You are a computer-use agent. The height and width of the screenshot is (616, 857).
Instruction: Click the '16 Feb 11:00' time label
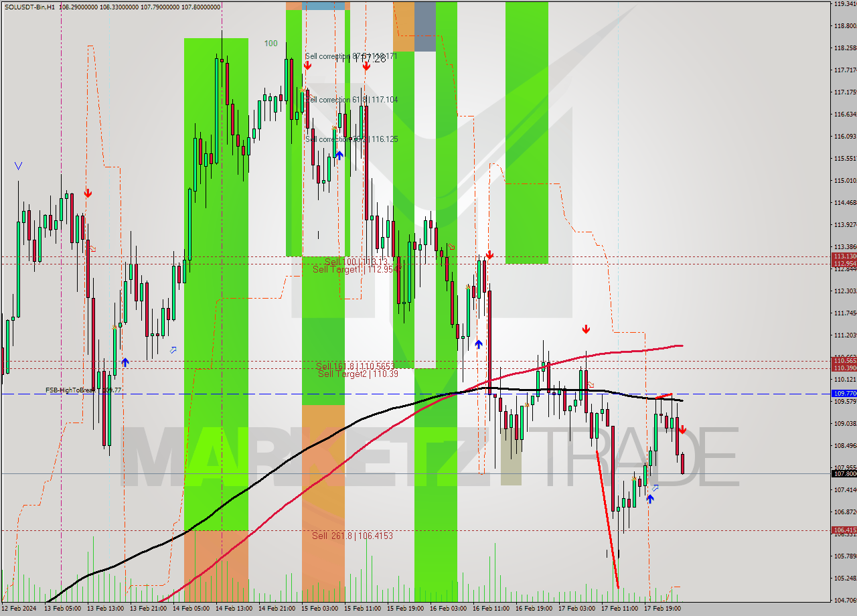point(491,609)
